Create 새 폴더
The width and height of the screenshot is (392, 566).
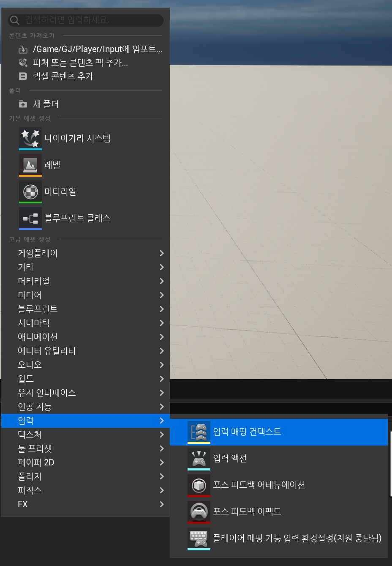click(46, 104)
